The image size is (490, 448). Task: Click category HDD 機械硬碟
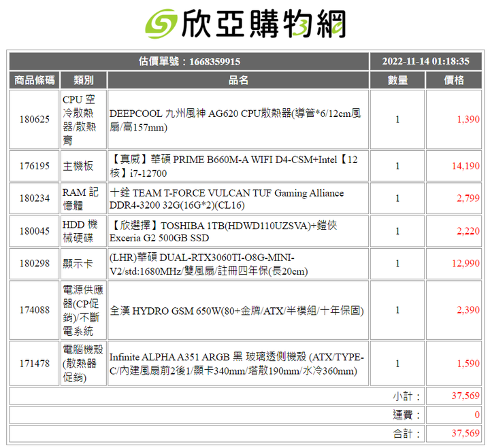80,231
